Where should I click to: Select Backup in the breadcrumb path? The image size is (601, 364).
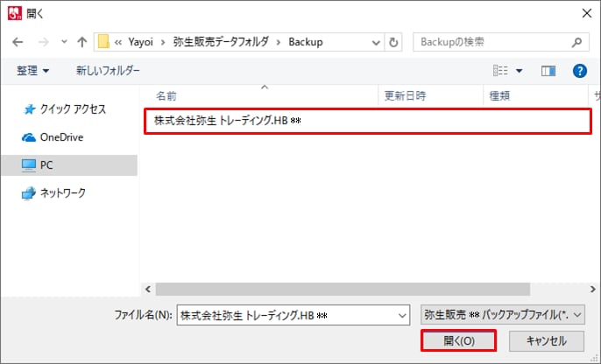(306, 42)
